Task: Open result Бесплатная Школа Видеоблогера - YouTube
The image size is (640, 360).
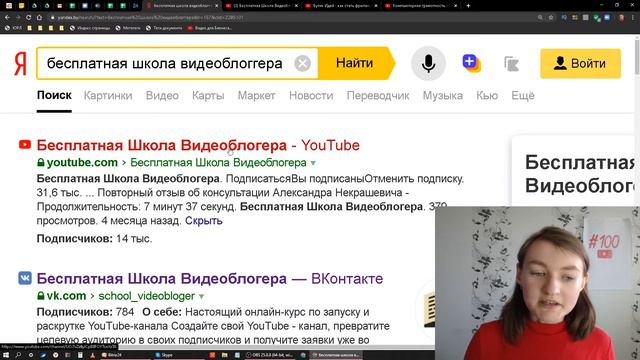Action: pos(198,145)
